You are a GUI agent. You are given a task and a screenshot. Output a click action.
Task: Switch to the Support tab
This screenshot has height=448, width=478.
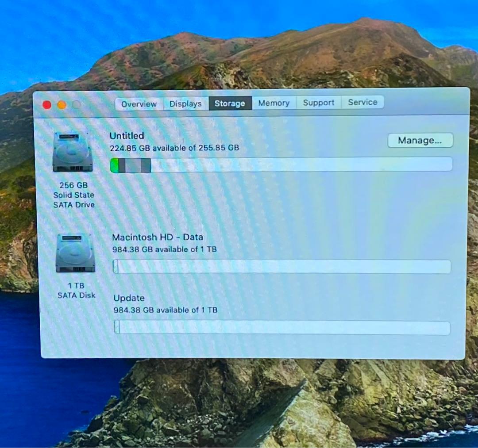pos(318,102)
